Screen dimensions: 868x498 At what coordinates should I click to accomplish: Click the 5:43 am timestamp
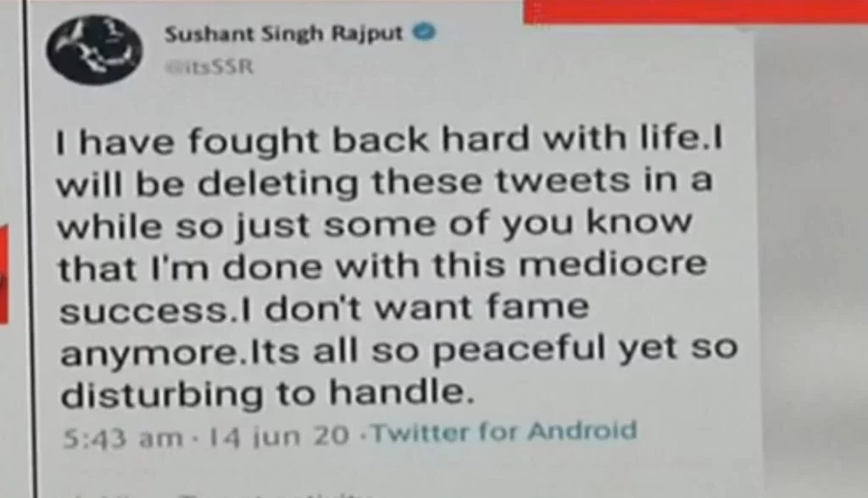[x=122, y=438]
